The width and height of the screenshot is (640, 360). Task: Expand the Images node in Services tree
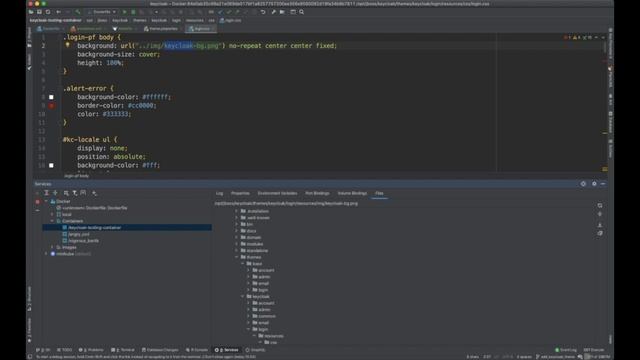pos(52,247)
